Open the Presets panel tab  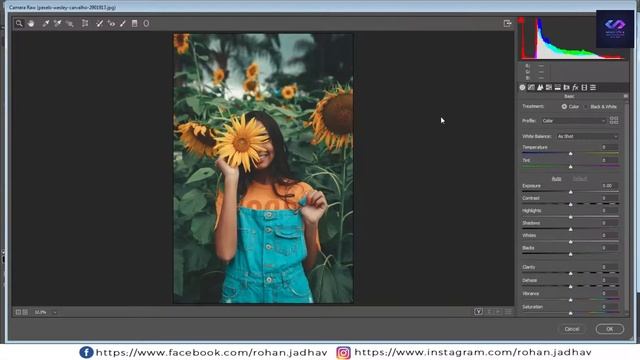(593, 87)
